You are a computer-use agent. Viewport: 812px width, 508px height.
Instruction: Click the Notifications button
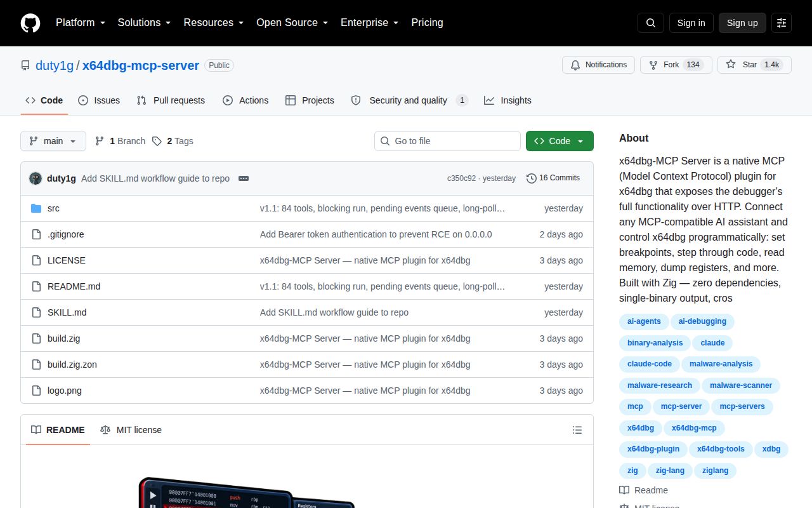[598, 65]
